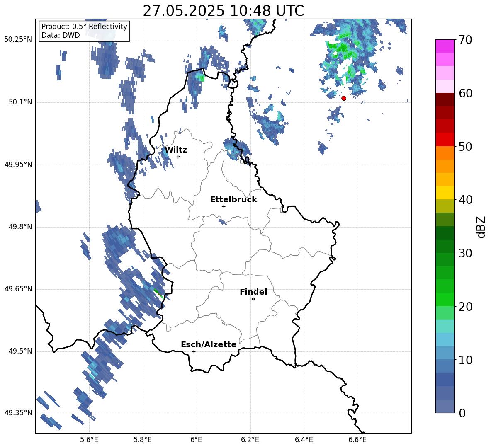Click the red dot radar site marker

[344, 98]
